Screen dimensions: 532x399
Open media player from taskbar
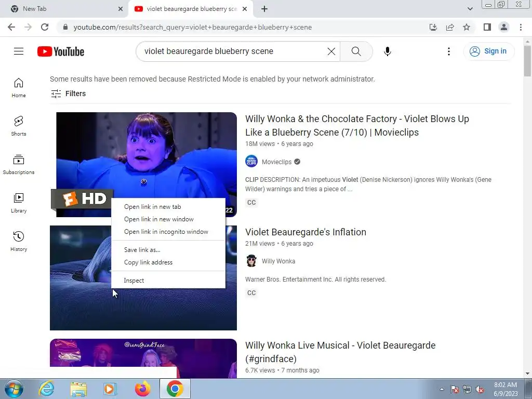(x=110, y=389)
